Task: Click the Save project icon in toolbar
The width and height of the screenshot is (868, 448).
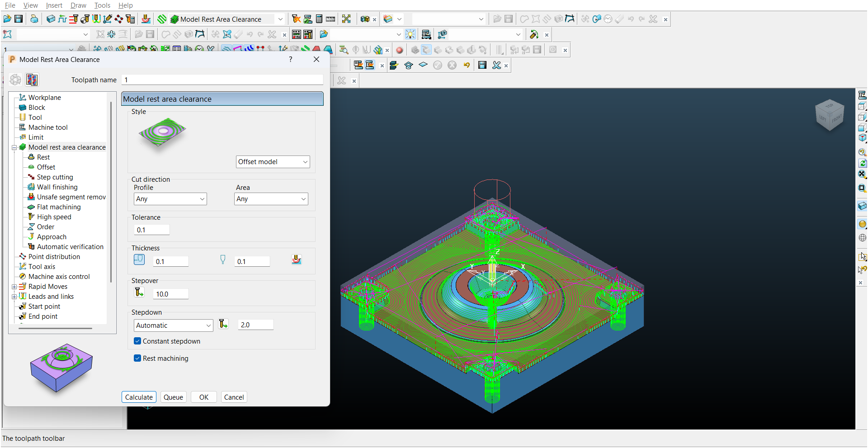Action: click(19, 19)
